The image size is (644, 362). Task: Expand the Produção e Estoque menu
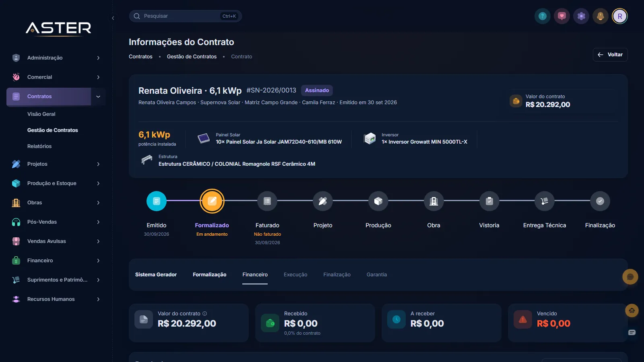(x=56, y=183)
